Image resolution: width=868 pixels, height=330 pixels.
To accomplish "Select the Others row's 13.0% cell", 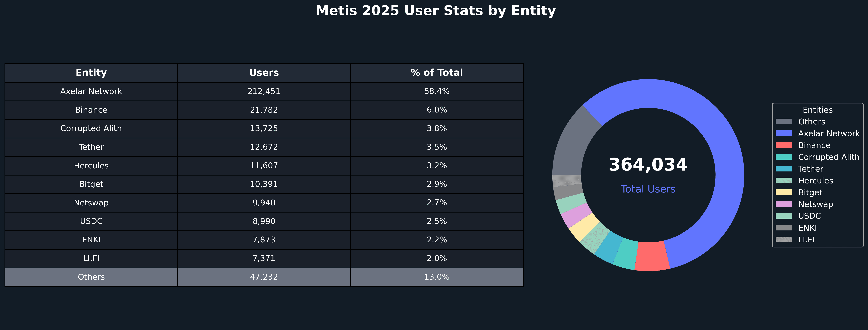I will pos(437,277).
